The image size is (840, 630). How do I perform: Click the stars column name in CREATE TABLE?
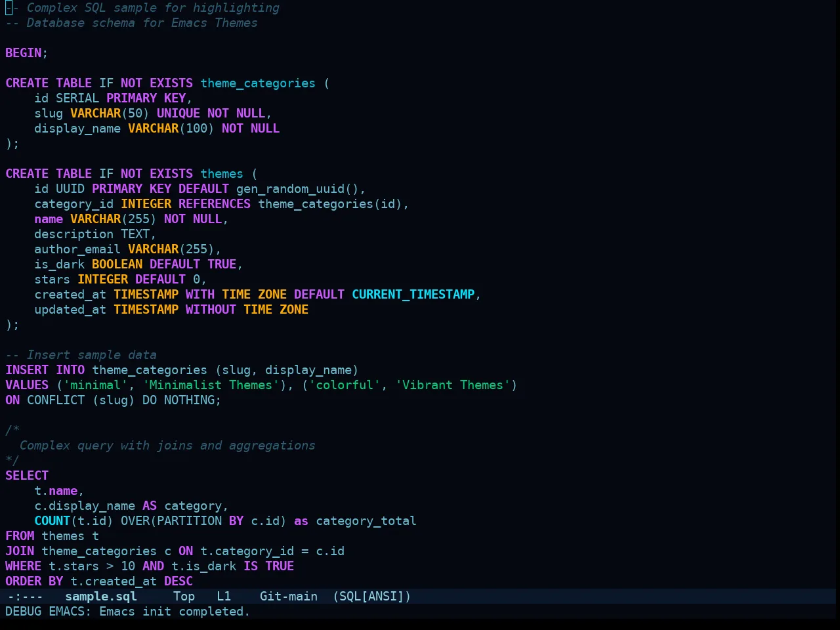coord(52,280)
